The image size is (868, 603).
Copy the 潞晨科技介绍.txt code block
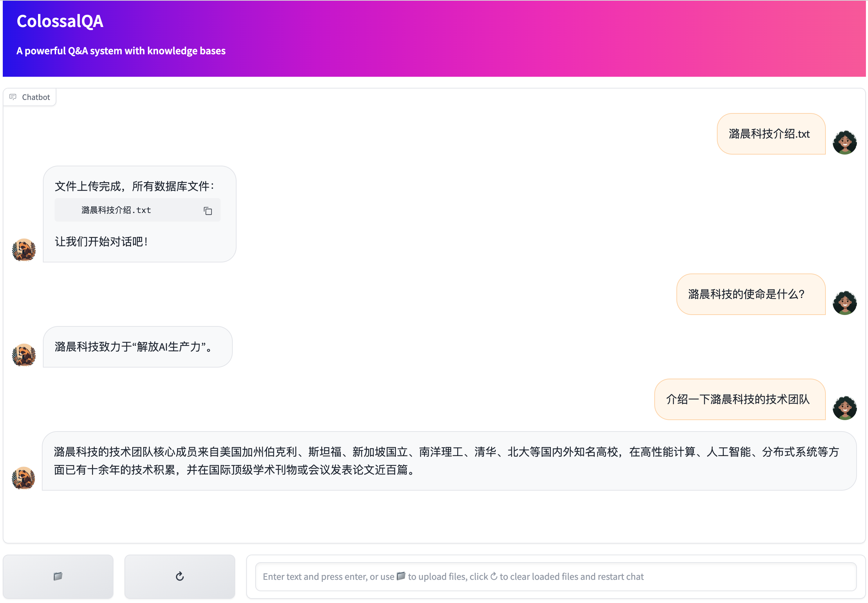[x=208, y=211]
